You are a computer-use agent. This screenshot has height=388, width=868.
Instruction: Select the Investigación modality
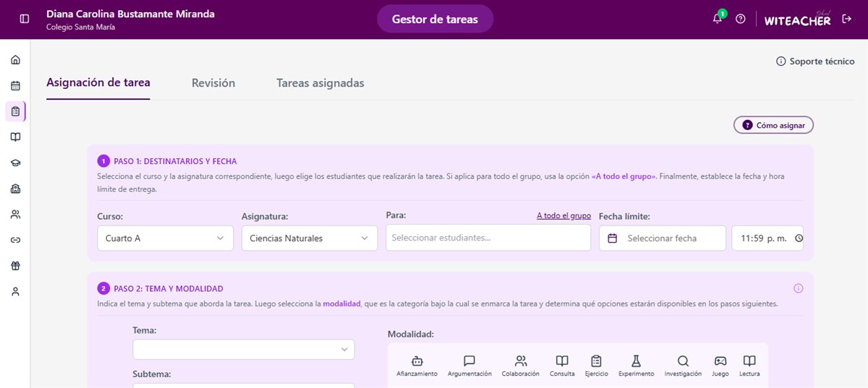683,366
